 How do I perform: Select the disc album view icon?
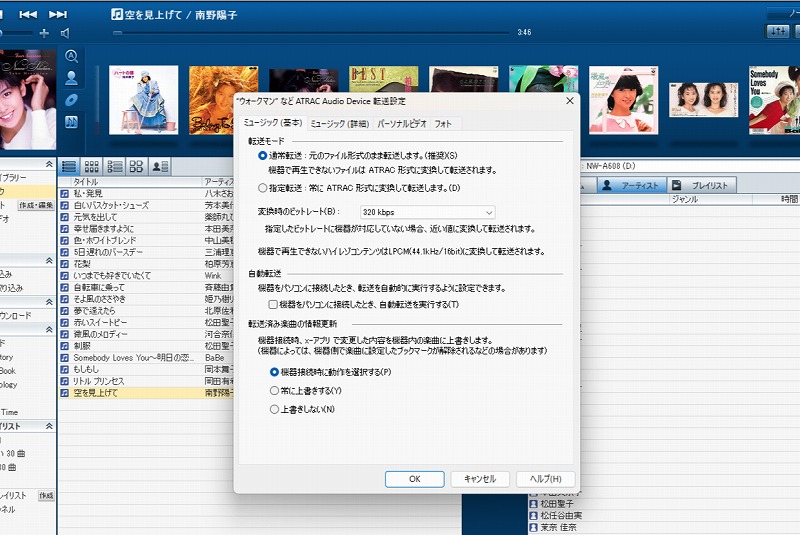pos(71,100)
